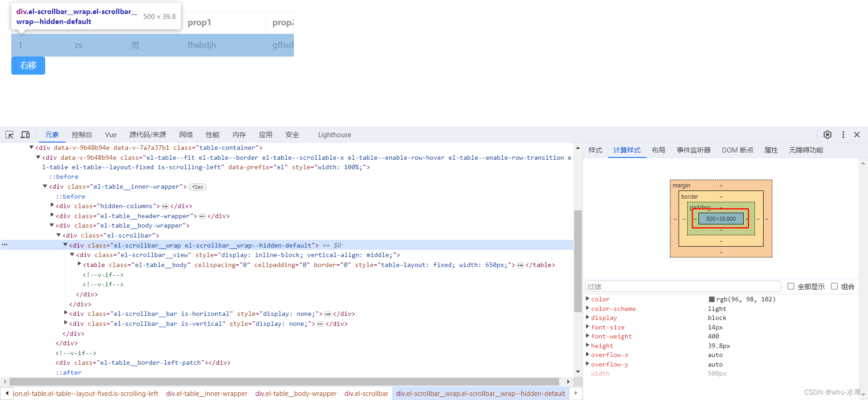868x400 pixels.
Task: Click the 右移 button
Action: [28, 66]
